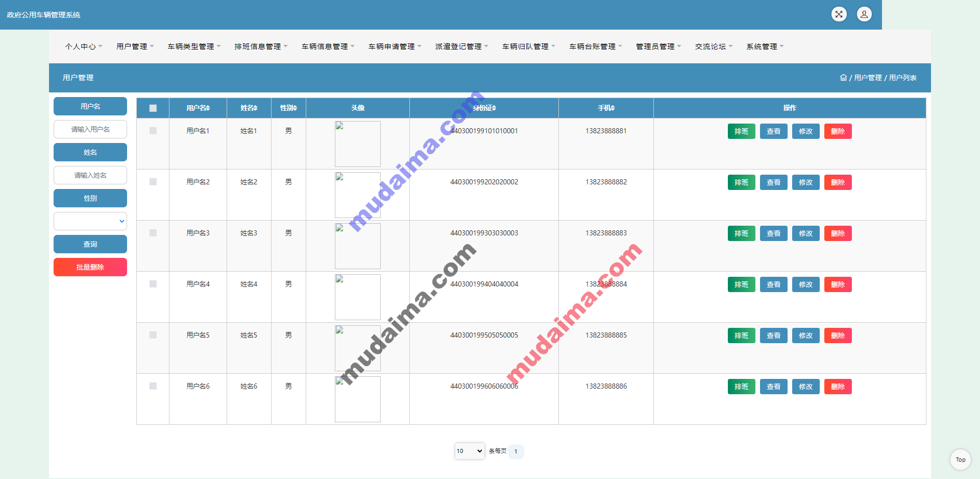
Task: Open the user profile icon in header
Action: point(864,14)
